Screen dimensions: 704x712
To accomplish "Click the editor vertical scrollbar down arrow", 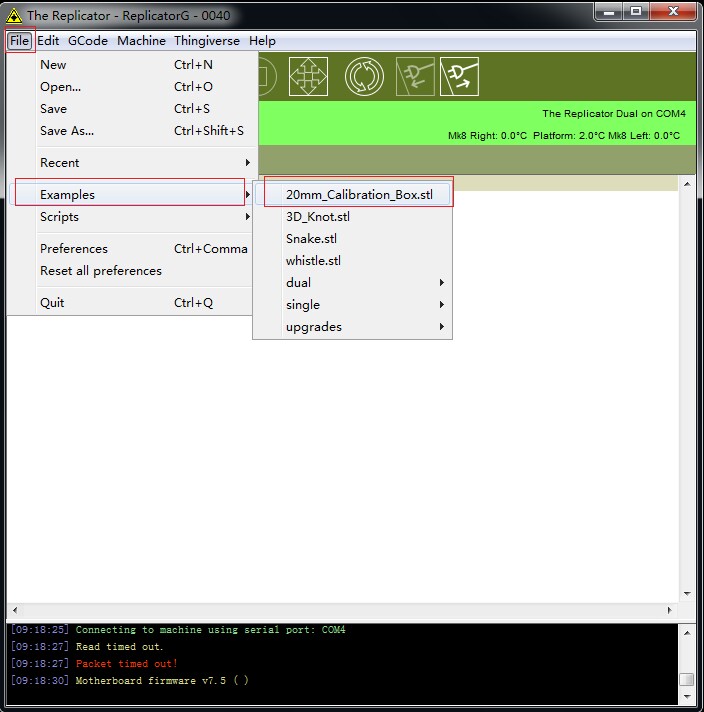I will (687, 593).
